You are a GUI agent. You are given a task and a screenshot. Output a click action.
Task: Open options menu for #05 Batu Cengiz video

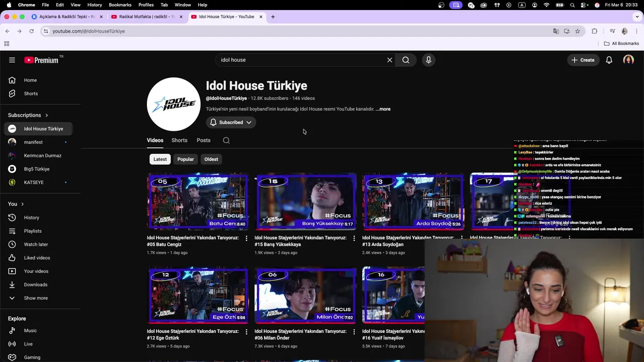[x=246, y=238]
